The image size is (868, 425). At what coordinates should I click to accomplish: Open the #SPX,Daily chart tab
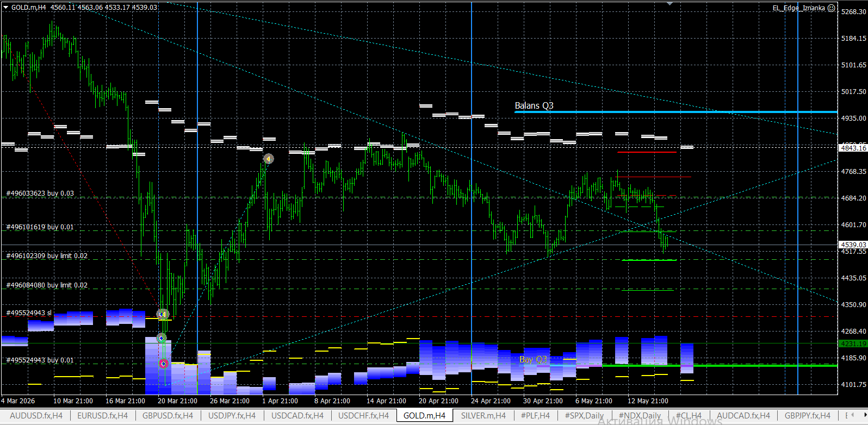(584, 416)
